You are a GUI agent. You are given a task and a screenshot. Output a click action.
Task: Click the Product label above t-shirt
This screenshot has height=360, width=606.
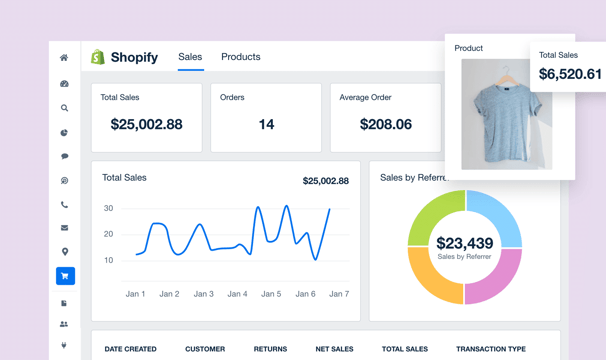468,48
